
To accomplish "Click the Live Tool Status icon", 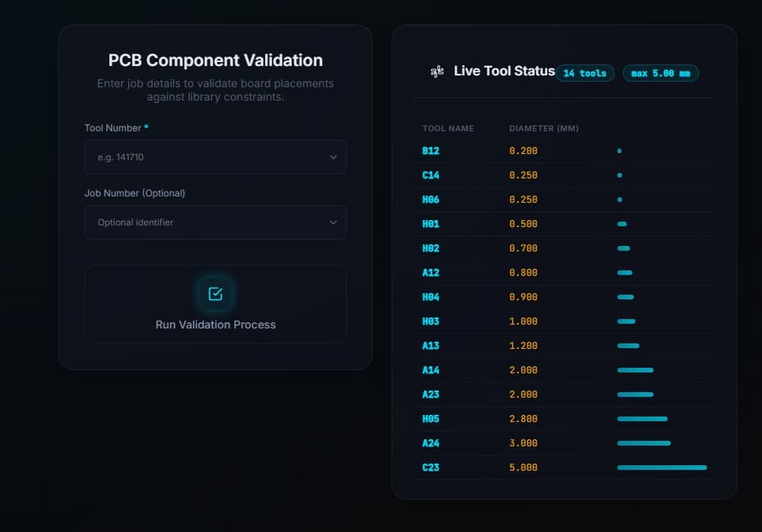I will [x=437, y=72].
